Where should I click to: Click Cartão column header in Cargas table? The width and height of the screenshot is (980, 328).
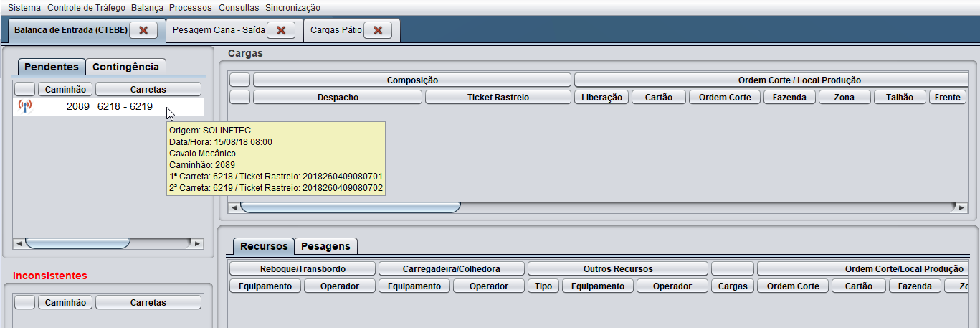point(659,97)
